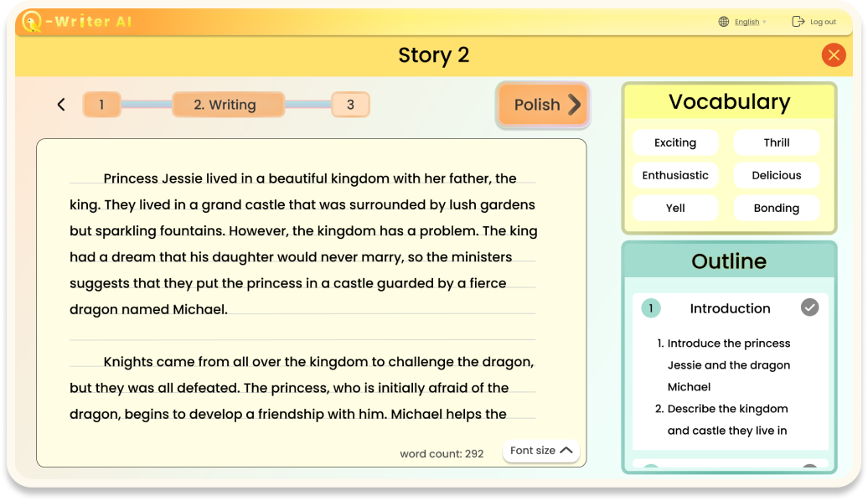Click in the first story paragraph
The image size is (868, 501).
(x=303, y=244)
